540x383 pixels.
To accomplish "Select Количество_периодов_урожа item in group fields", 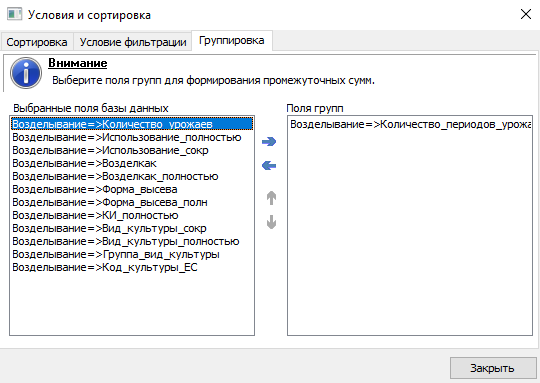I will (x=410, y=124).
